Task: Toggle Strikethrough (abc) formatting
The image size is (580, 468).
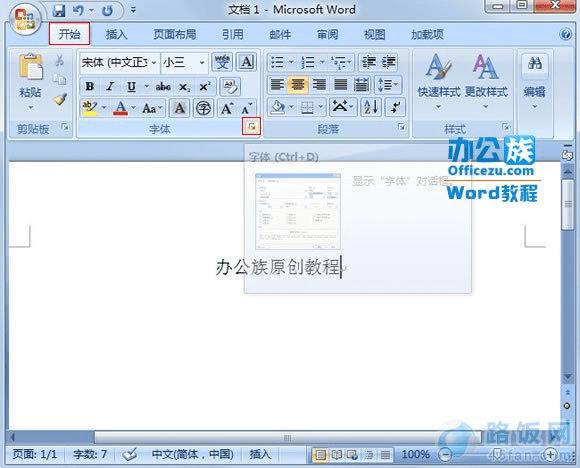Action: point(163,87)
